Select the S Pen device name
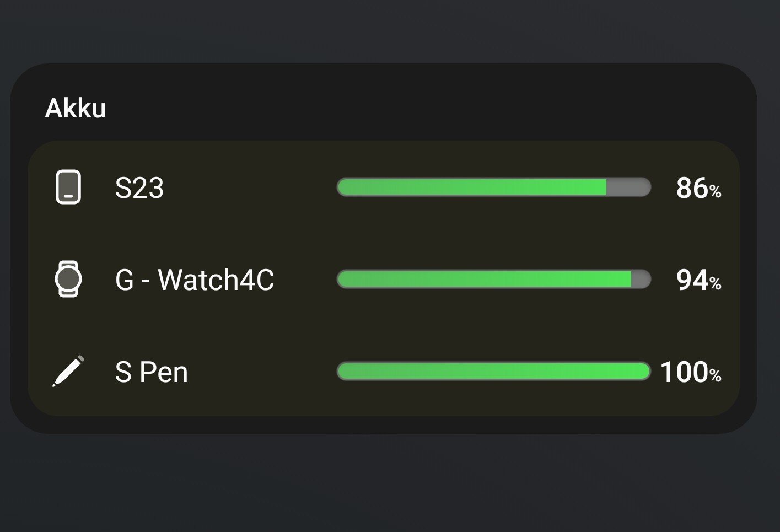 (x=151, y=372)
